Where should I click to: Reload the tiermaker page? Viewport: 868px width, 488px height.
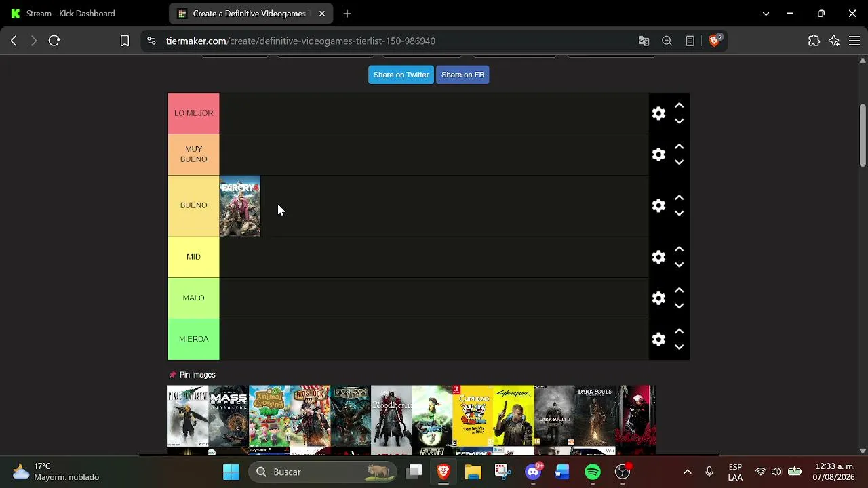pyautogui.click(x=54, y=41)
